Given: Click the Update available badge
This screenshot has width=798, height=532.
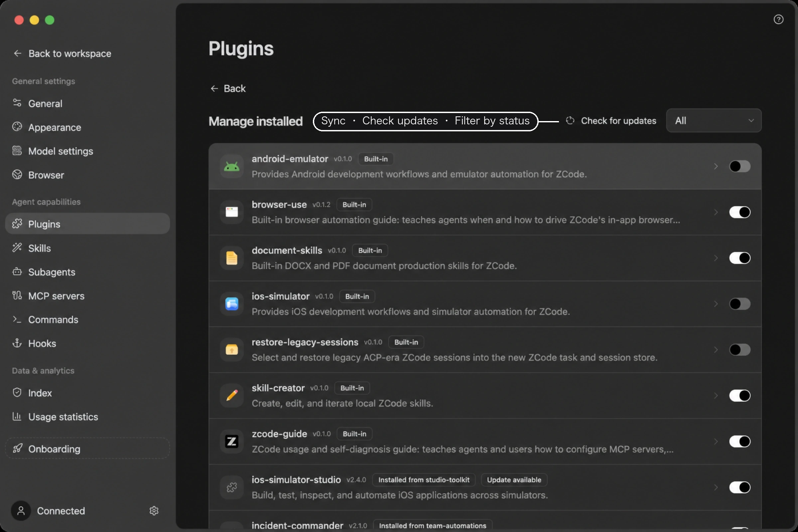Looking at the screenshot, I should point(514,479).
